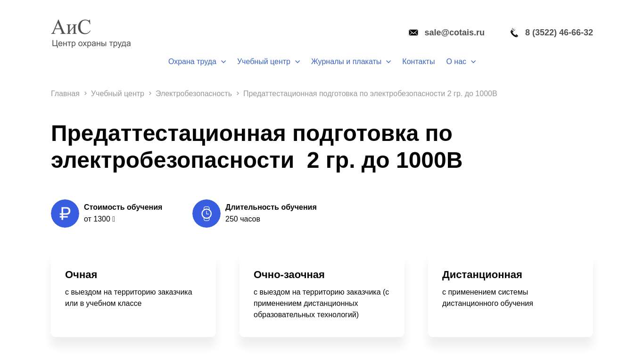Viewport: 644px width, 362px height.
Task: Go to Главная breadcrumb link
Action: click(x=65, y=93)
